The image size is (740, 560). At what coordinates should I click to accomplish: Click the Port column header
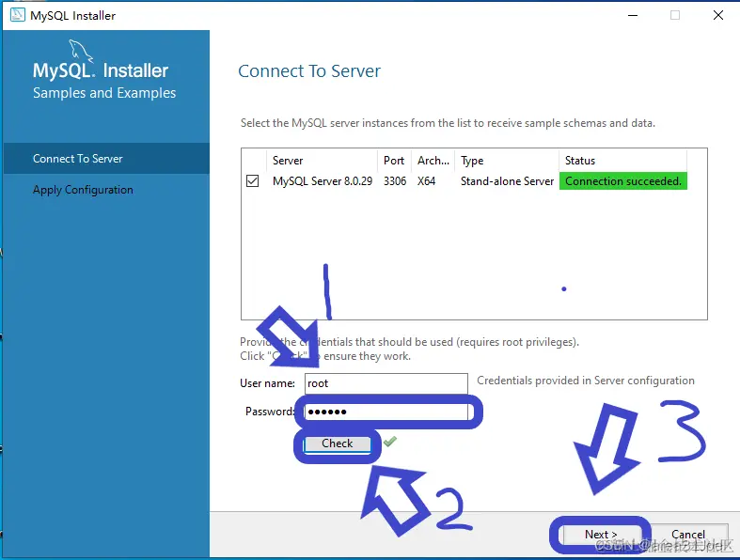click(394, 161)
